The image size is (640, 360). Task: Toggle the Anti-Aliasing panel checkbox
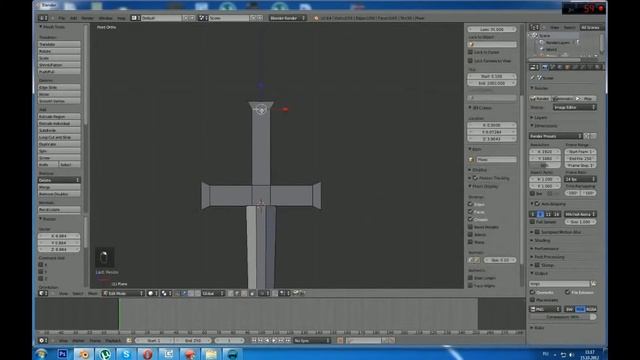tap(537, 203)
